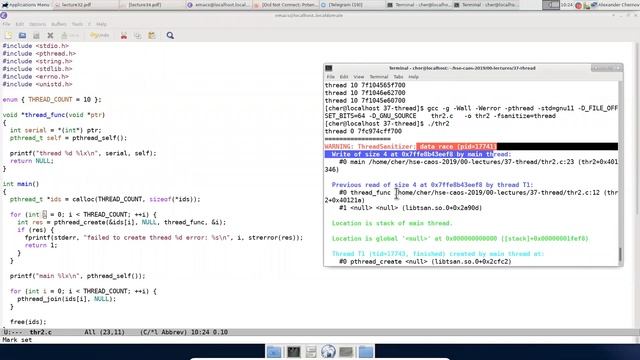Click the X close-buffer icon in Emacs toolbar
Screen dimensions: 640x360
point(50,36)
